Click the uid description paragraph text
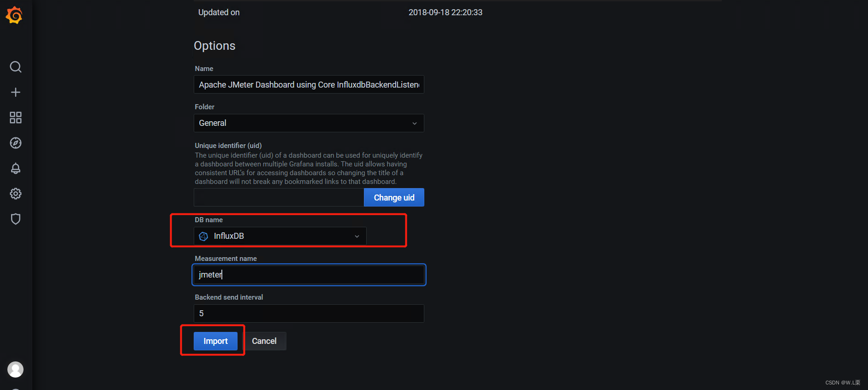 coord(309,168)
